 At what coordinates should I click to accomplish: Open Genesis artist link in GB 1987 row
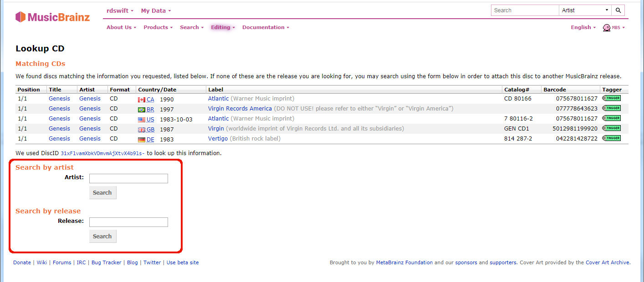(90, 128)
